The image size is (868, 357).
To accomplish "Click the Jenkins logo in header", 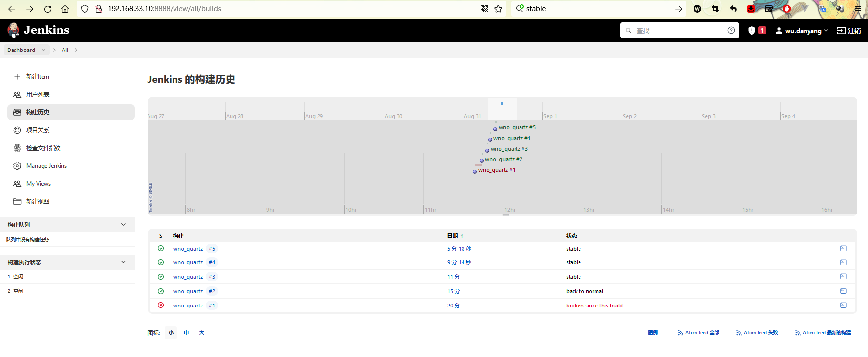I will pyautogui.click(x=39, y=30).
